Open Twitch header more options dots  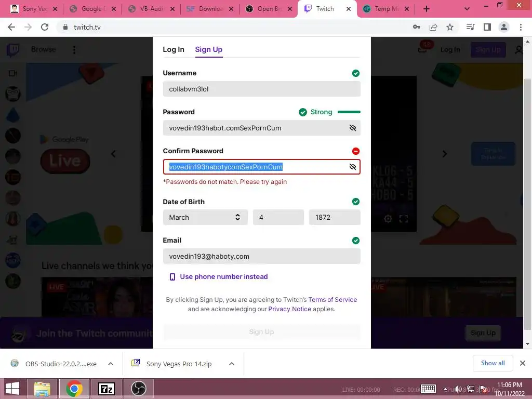click(x=74, y=50)
